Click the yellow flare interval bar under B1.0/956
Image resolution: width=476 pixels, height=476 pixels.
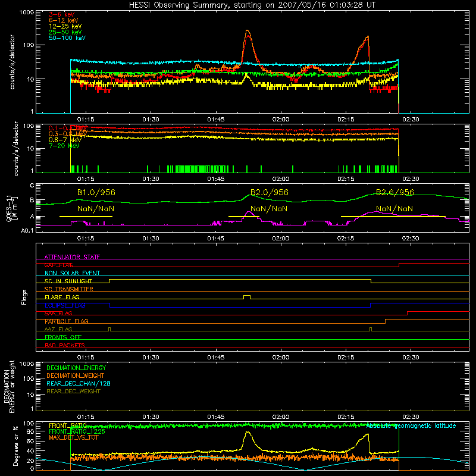[86, 217]
